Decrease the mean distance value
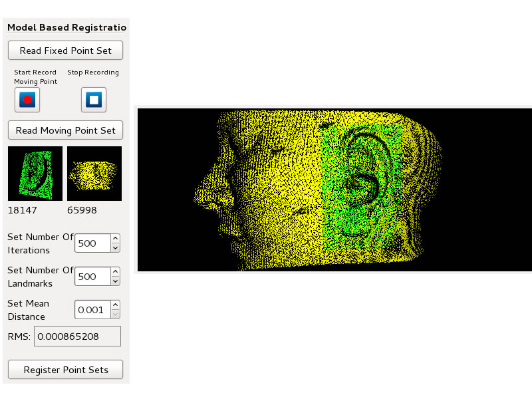Screen dimensions: 532x399 (115, 314)
